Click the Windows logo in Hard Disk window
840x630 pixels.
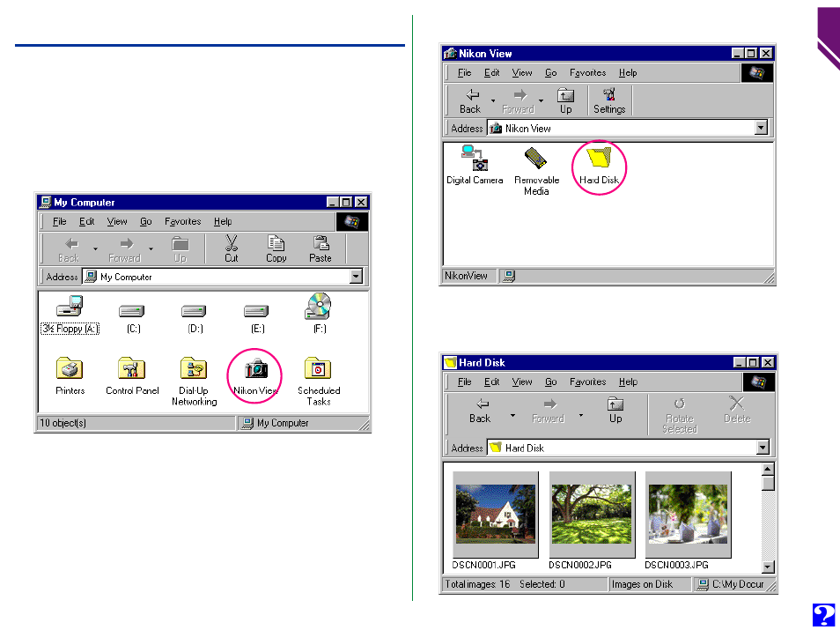click(x=759, y=382)
